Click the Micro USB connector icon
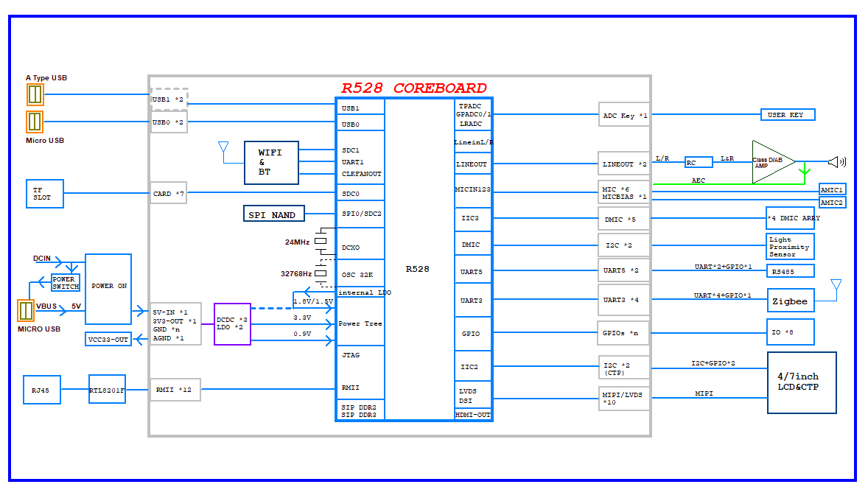 (x=35, y=122)
